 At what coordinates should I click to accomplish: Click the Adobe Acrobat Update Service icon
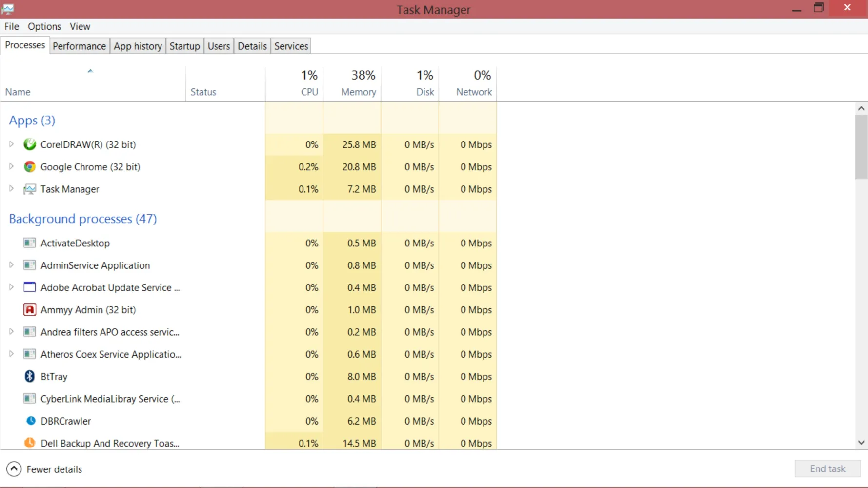pos(30,287)
